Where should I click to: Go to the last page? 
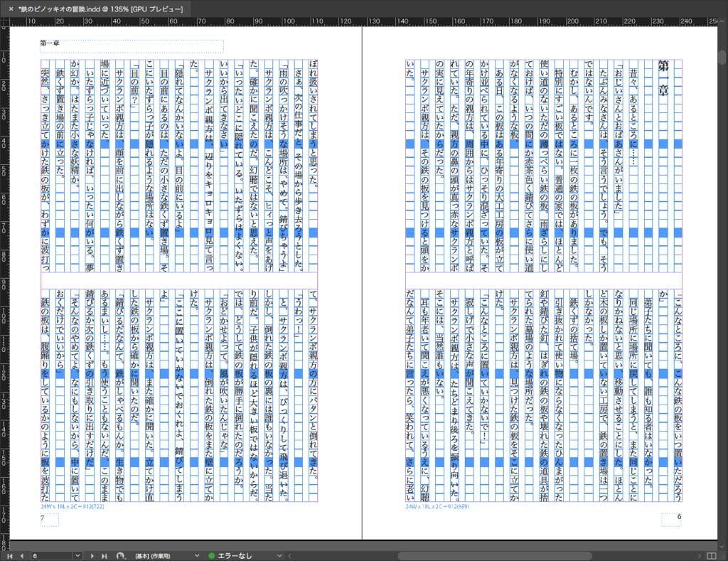point(104,556)
